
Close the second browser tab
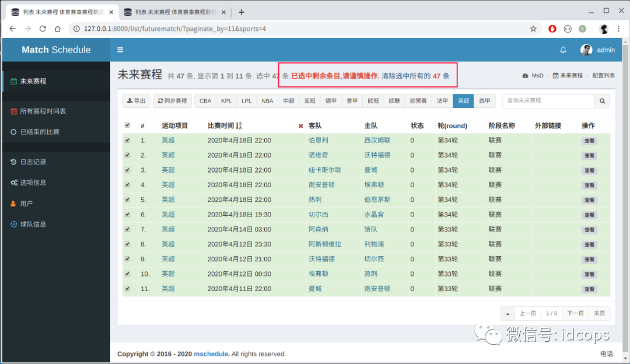click(x=224, y=12)
